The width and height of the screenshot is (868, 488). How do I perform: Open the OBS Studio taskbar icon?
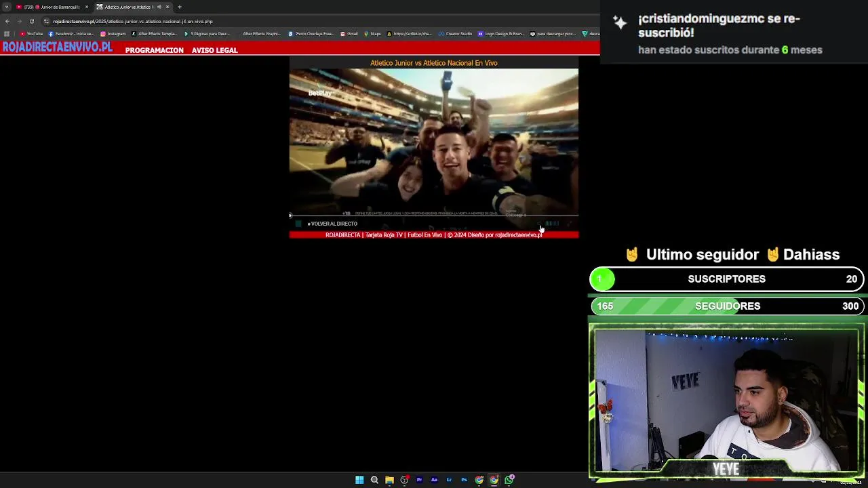coord(404,480)
